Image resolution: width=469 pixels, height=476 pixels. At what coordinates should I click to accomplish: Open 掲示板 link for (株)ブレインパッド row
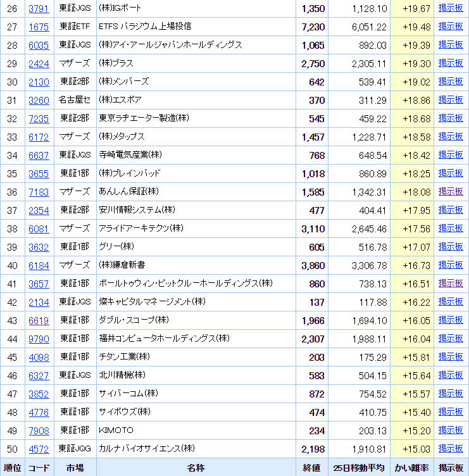tap(451, 173)
